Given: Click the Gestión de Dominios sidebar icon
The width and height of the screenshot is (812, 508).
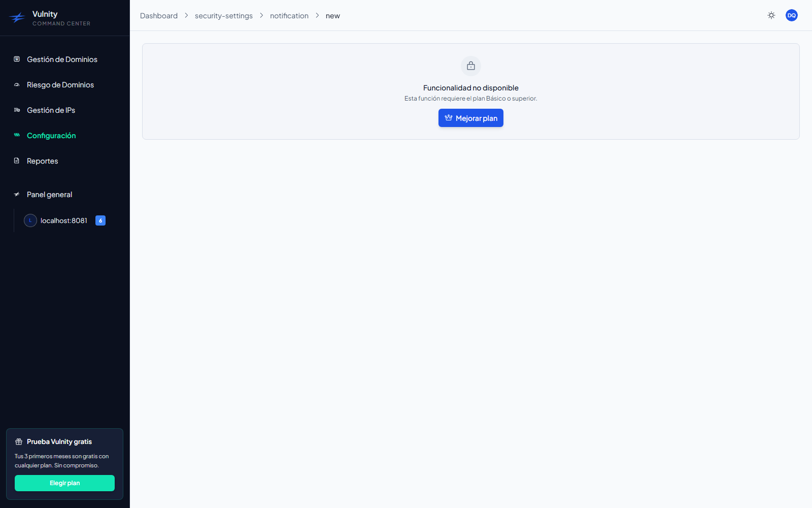Looking at the screenshot, I should (17, 59).
